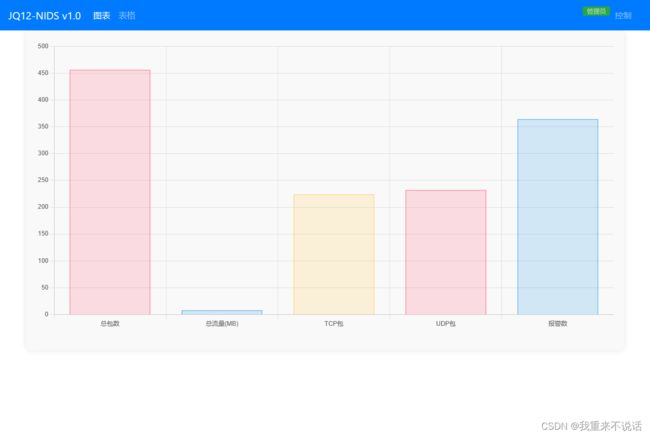650x436 pixels.
Task: Click the JQ12-NIDS v1.0 brand link
Action: 45,16
